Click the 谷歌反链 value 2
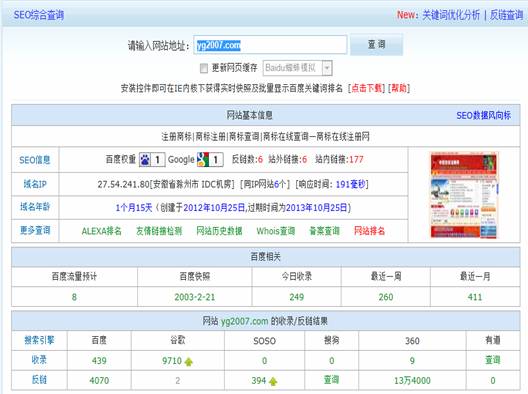The width and height of the screenshot is (528, 394). click(x=177, y=381)
